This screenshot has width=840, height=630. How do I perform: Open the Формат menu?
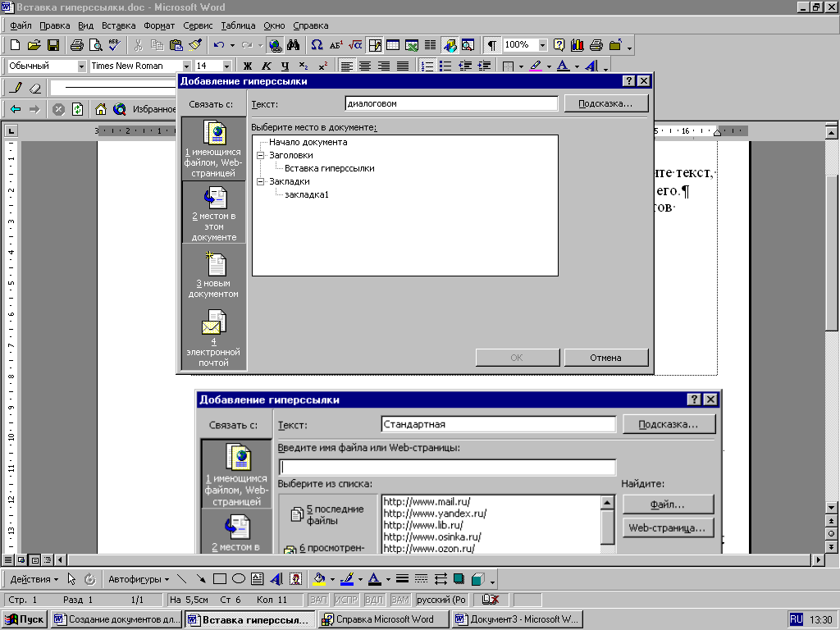click(159, 25)
